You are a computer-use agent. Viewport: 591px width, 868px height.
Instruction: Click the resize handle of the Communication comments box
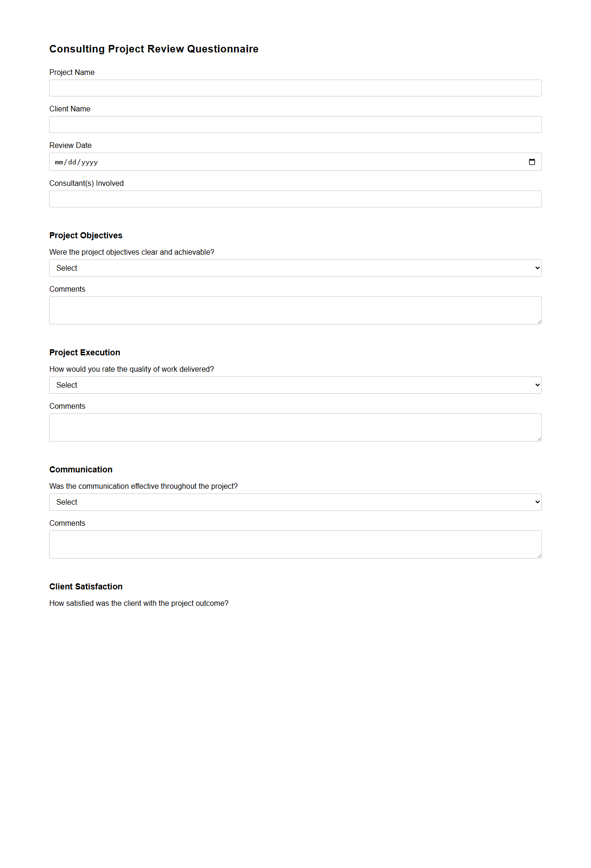[539, 555]
